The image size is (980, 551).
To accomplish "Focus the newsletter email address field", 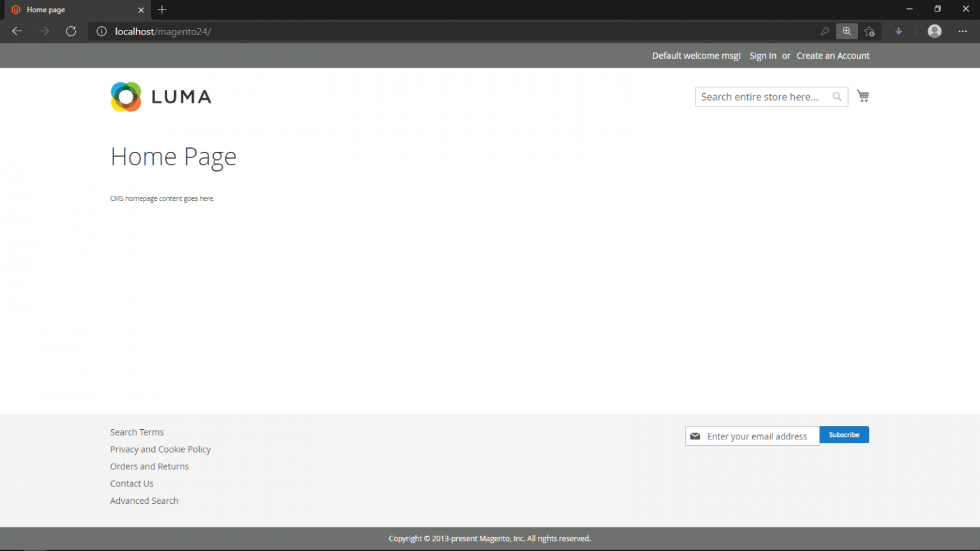I will (759, 436).
